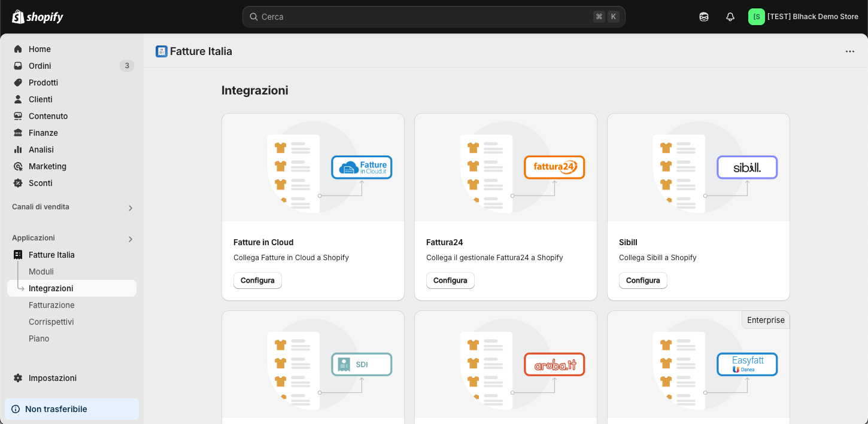Click the Ordini inbox icon
The height and width of the screenshot is (424, 868).
[x=18, y=66]
